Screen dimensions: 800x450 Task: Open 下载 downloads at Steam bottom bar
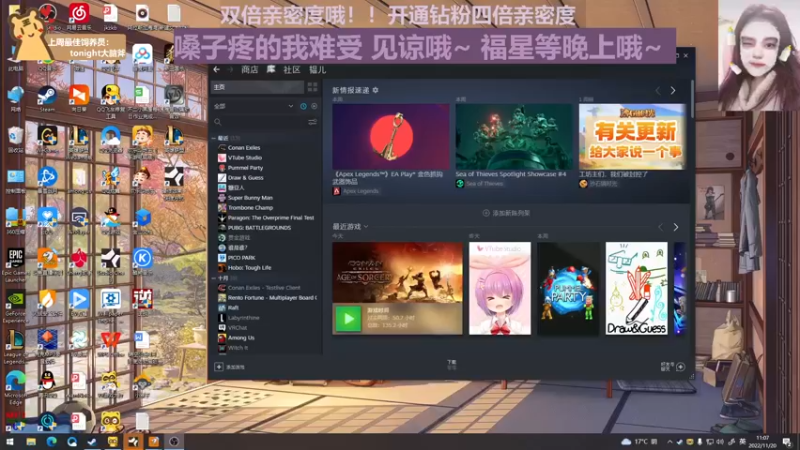452,364
